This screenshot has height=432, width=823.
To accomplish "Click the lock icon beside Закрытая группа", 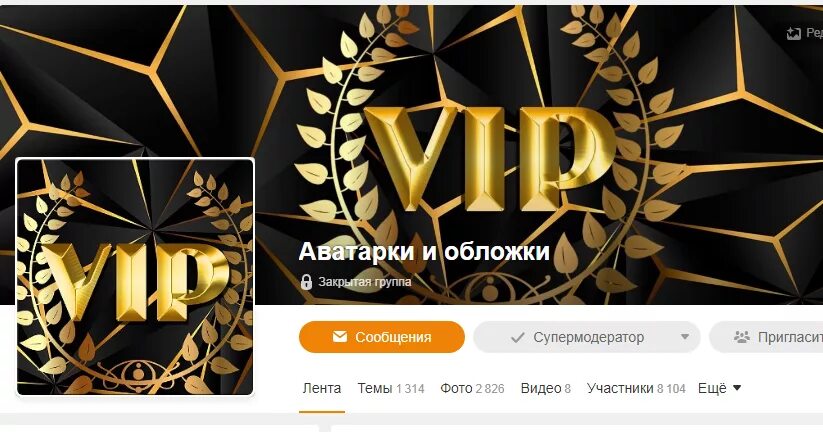I will 306,282.
